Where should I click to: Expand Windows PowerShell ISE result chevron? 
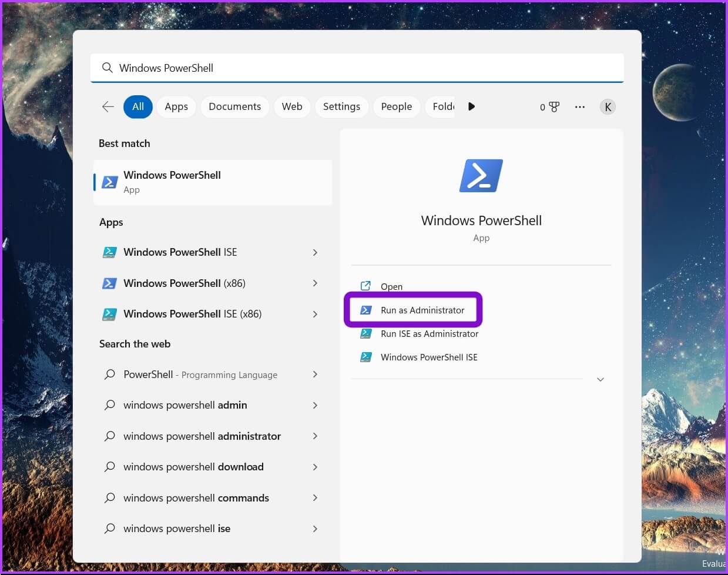315,252
